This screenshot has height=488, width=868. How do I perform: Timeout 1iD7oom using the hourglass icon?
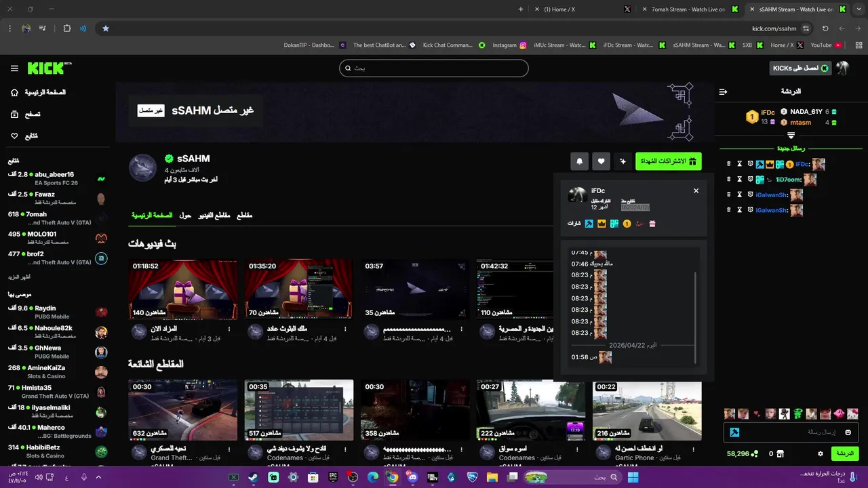pos(740,180)
